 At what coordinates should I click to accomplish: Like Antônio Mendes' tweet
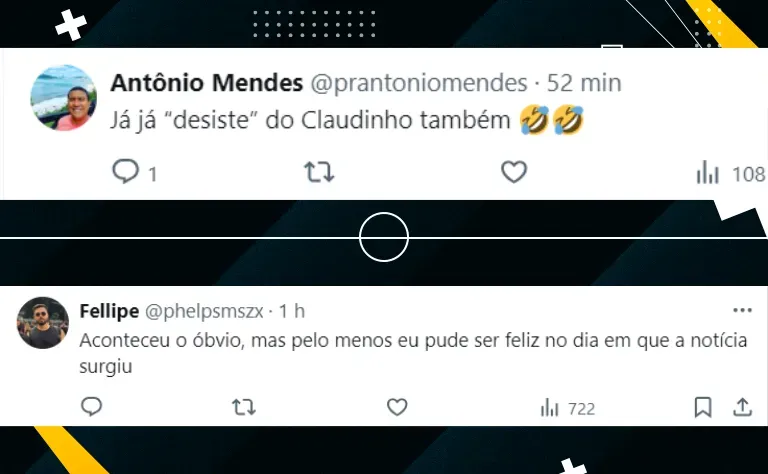(x=514, y=172)
